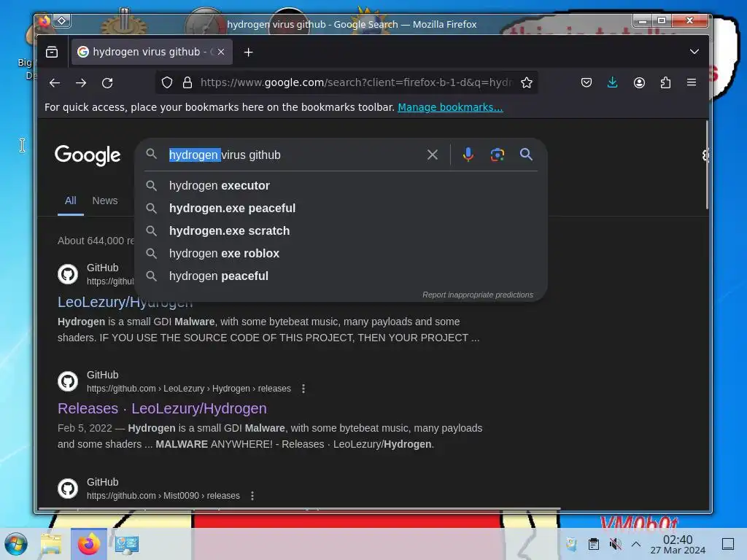Click the page's vertical scrollbar
Image resolution: width=747 pixels, height=560 pixels.
(707, 164)
